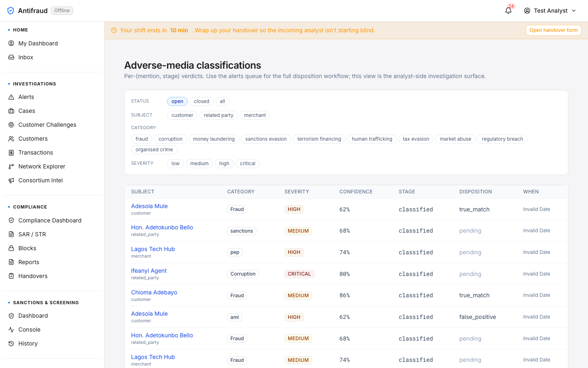Screen dimensions: 588x368
Task: Open Adesola Mule link in Fraud row
Action: [x=149, y=206]
